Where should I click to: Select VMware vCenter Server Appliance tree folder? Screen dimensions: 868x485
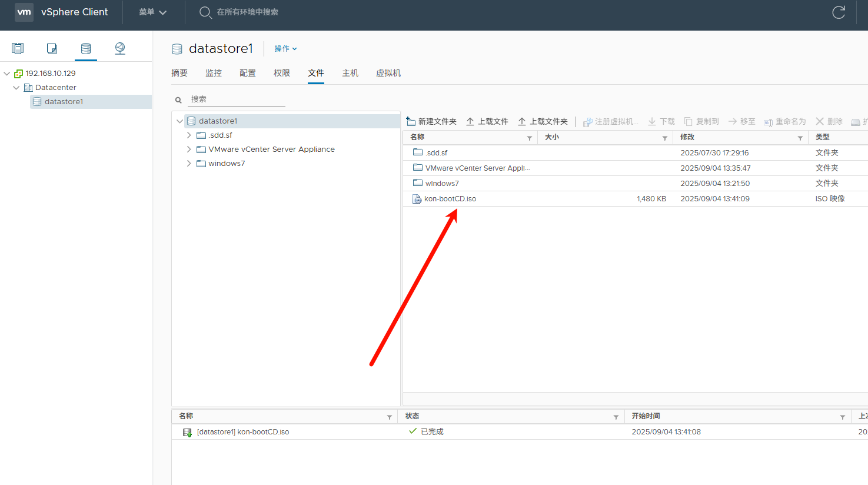[x=271, y=150]
